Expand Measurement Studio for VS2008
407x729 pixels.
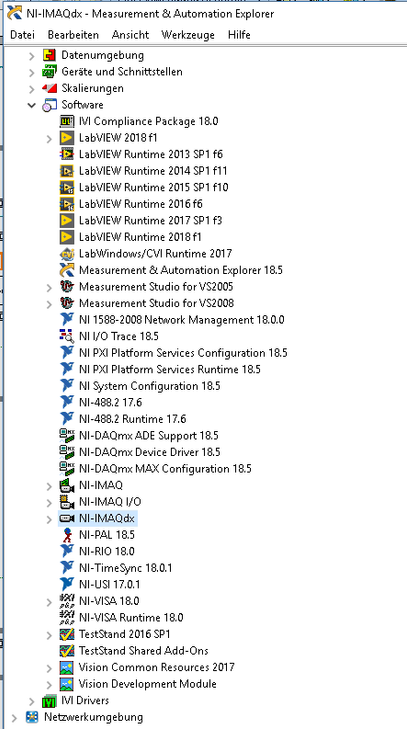click(x=49, y=304)
